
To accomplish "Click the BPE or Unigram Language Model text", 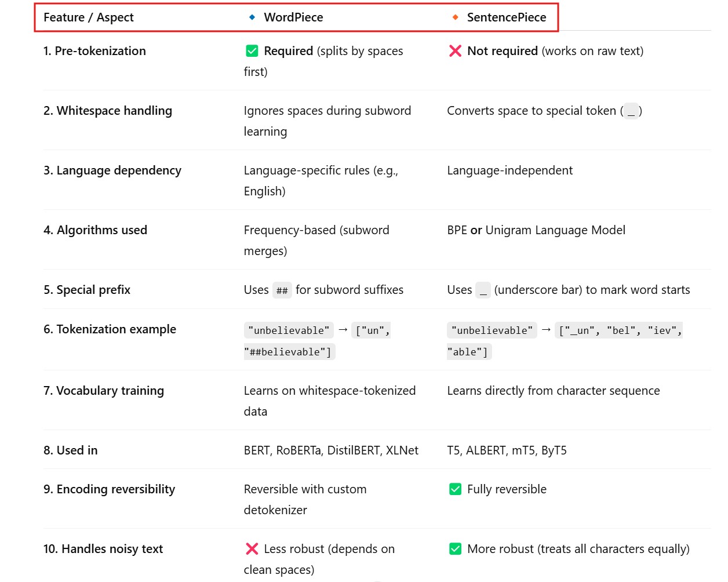I will coord(536,230).
